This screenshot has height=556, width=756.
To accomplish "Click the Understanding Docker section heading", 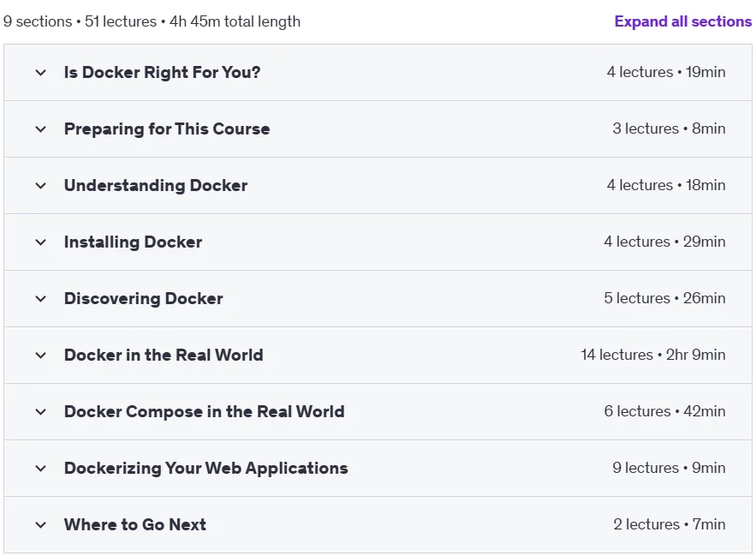I will (156, 185).
